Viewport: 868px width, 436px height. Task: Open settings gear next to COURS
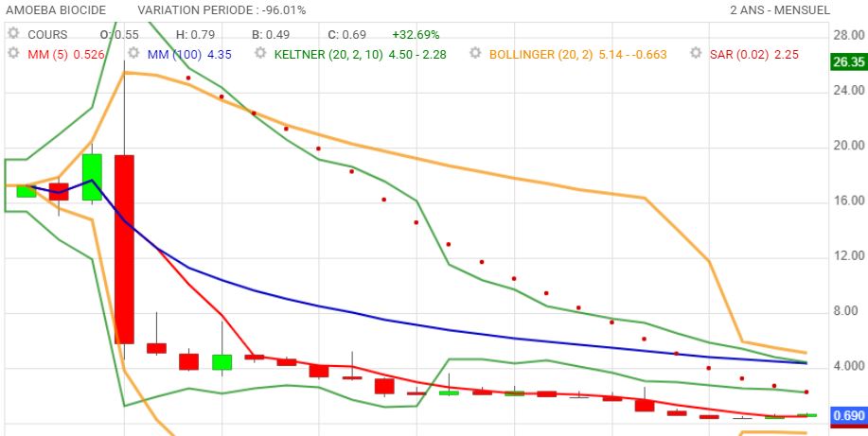click(13, 33)
